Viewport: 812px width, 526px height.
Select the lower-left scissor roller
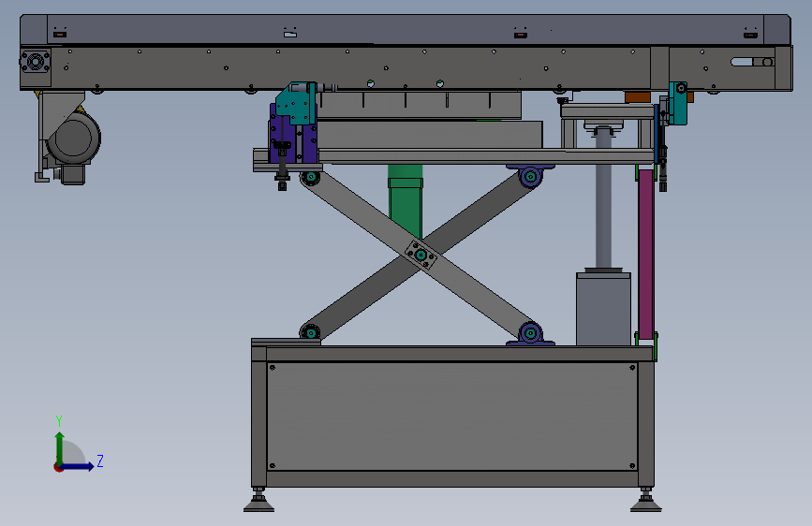[310, 332]
